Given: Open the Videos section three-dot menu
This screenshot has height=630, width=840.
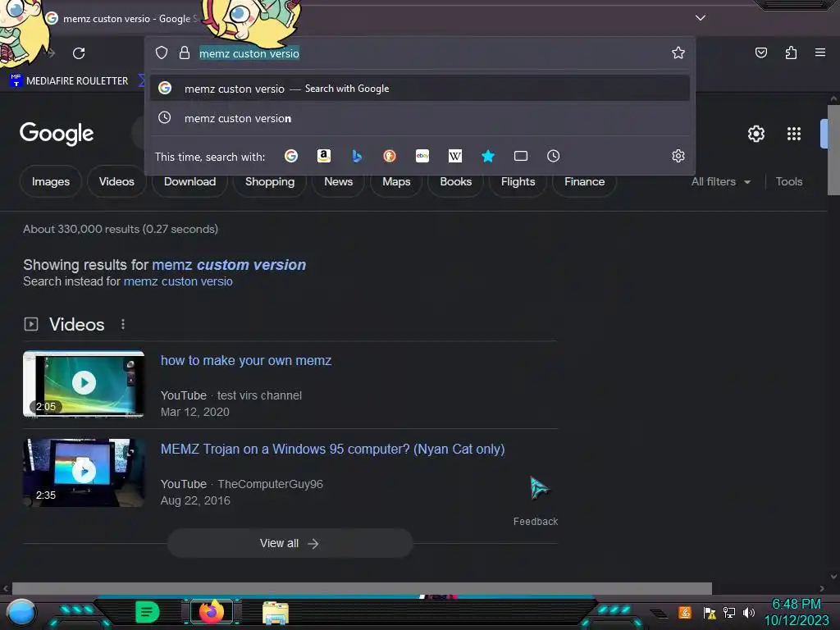Looking at the screenshot, I should [x=123, y=324].
